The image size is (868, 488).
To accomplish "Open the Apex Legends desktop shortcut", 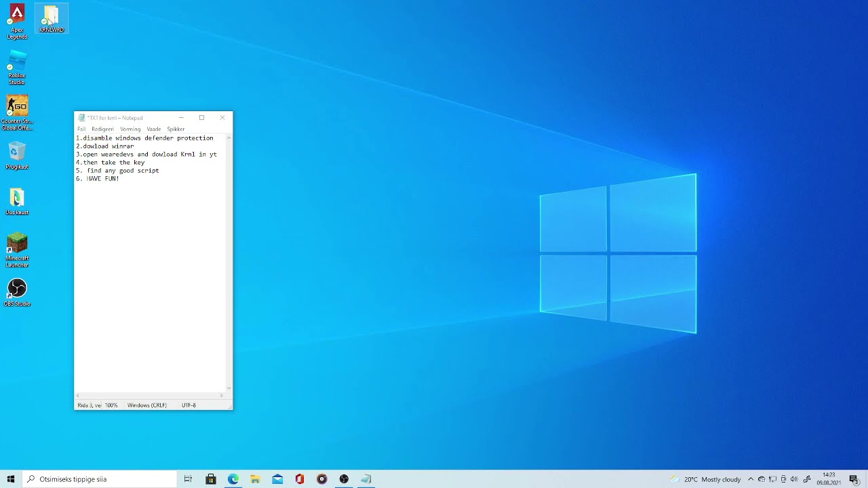I will [x=17, y=22].
